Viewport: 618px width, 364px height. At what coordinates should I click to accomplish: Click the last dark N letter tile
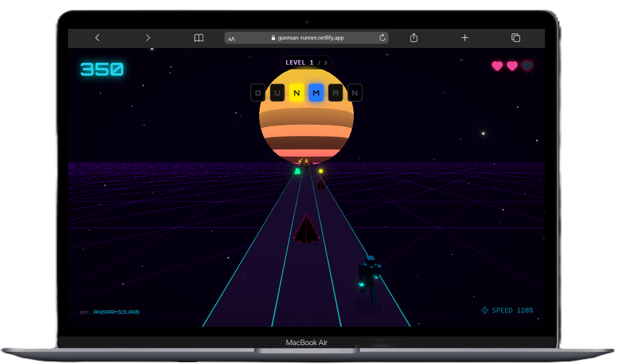[x=355, y=93]
